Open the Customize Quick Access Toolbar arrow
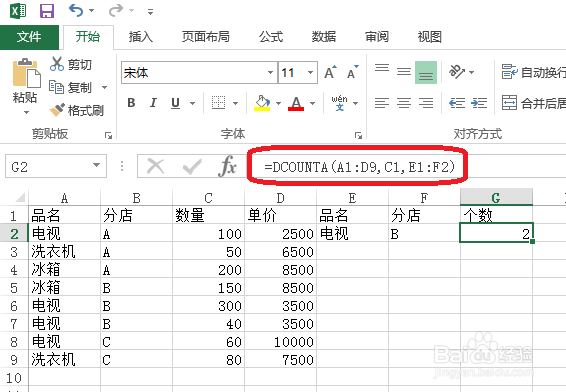 pos(151,12)
